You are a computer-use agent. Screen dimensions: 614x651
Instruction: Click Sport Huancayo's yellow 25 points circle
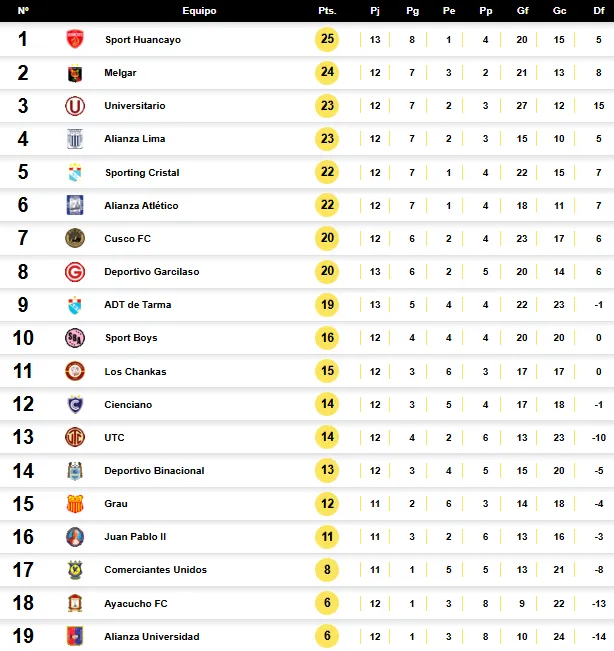pos(327,39)
